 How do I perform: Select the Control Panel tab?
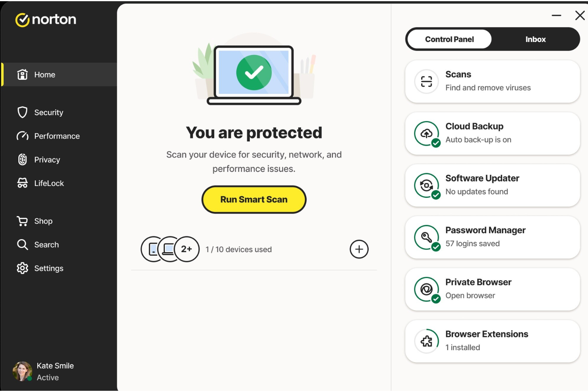pos(449,39)
